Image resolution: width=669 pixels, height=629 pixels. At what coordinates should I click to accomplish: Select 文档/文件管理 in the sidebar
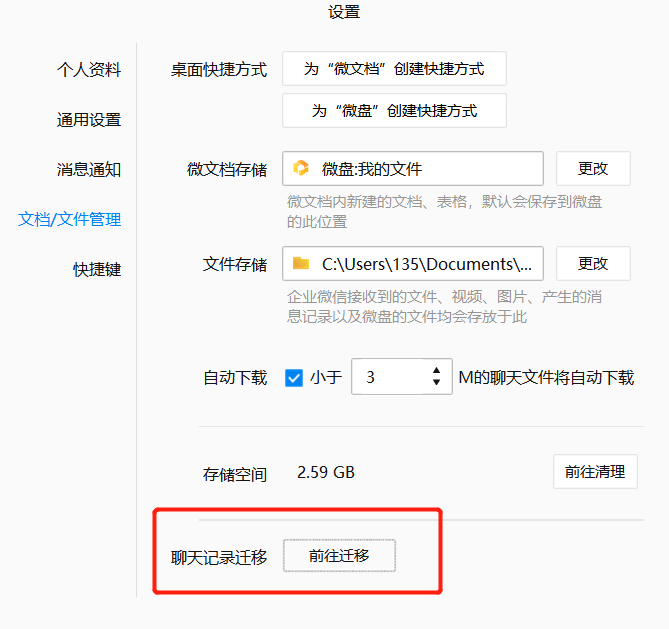[70, 219]
